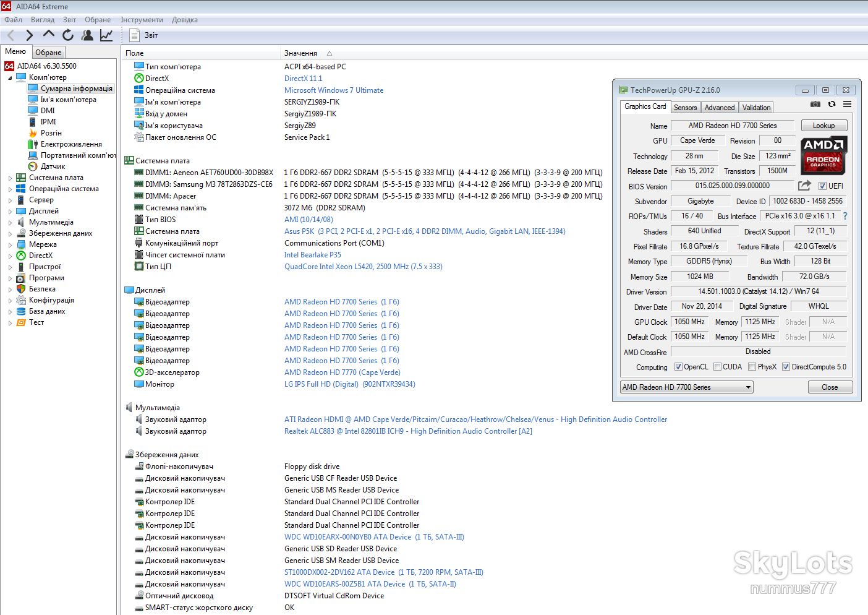
Task: Click the AMD Radeon Graphics logo
Action: pyautogui.click(x=823, y=156)
